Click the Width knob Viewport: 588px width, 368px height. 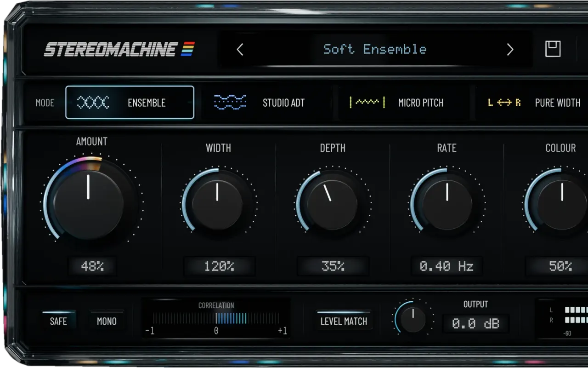coord(217,204)
